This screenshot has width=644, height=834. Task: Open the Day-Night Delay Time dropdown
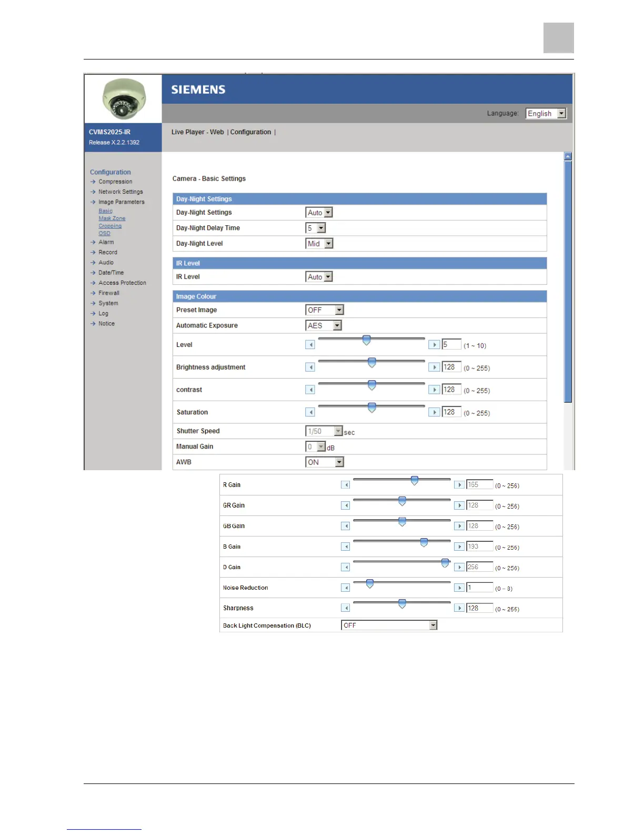[x=316, y=228]
